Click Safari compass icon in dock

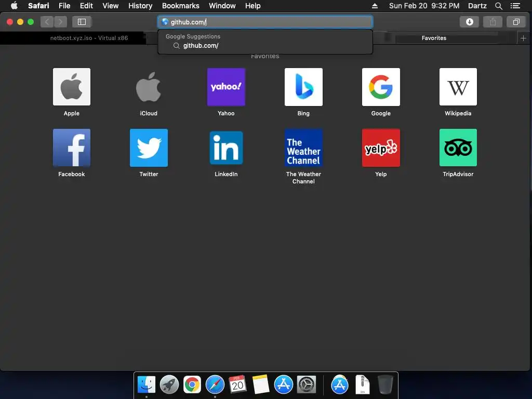215,385
